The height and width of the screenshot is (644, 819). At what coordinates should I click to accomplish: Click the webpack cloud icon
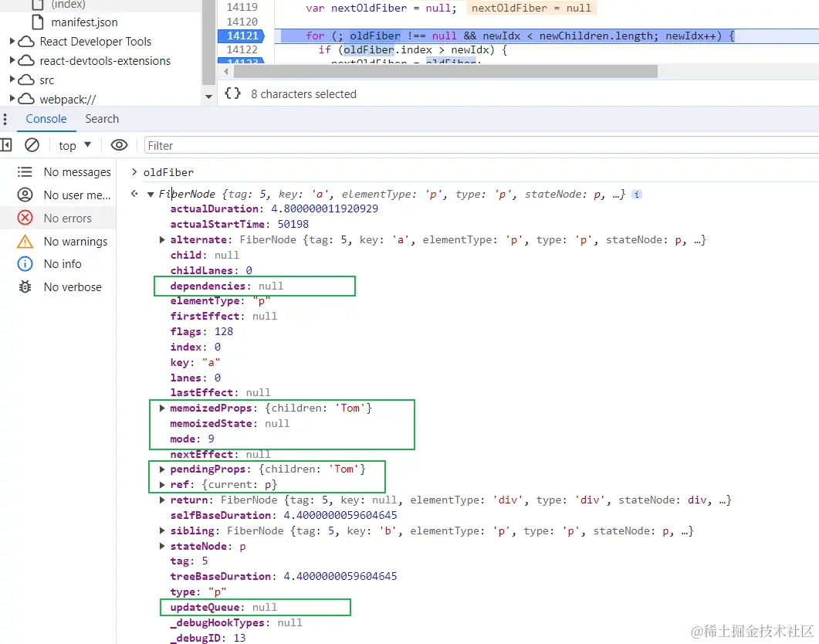(26, 99)
